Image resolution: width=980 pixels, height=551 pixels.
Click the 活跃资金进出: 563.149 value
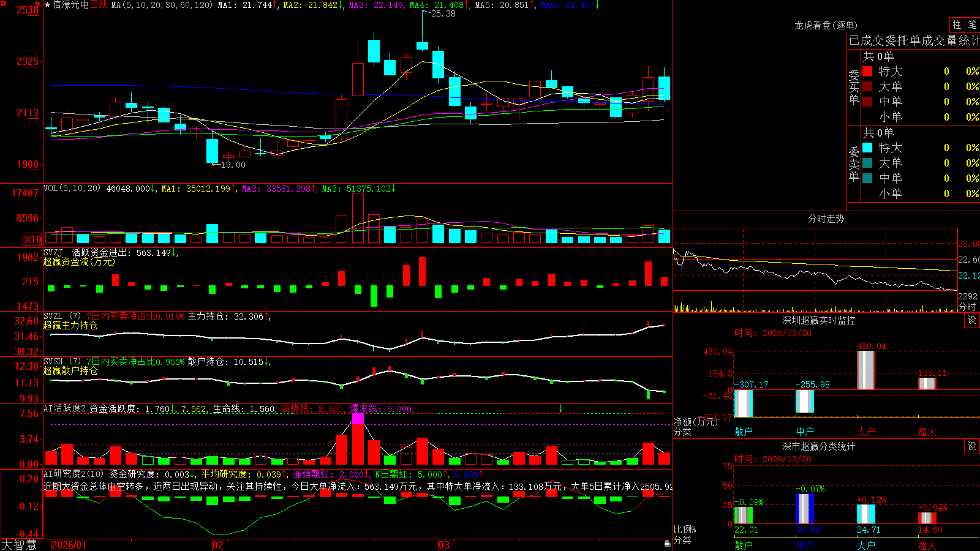click(121, 253)
